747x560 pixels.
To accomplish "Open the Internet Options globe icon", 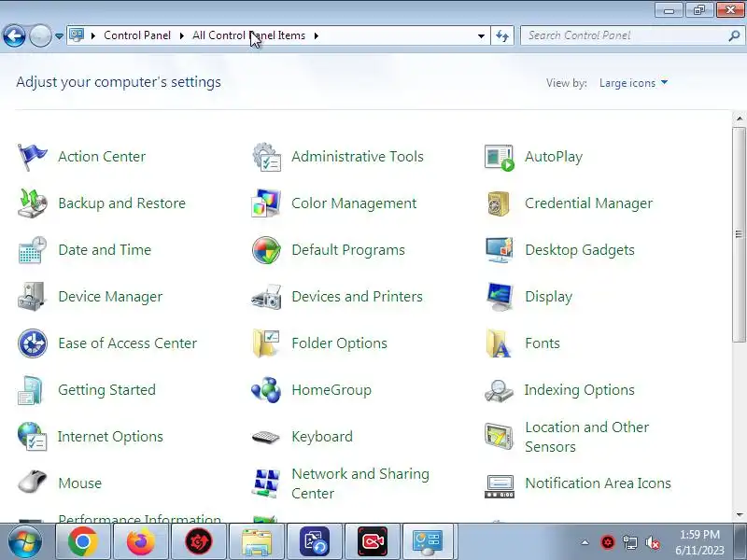I will pyautogui.click(x=32, y=437).
